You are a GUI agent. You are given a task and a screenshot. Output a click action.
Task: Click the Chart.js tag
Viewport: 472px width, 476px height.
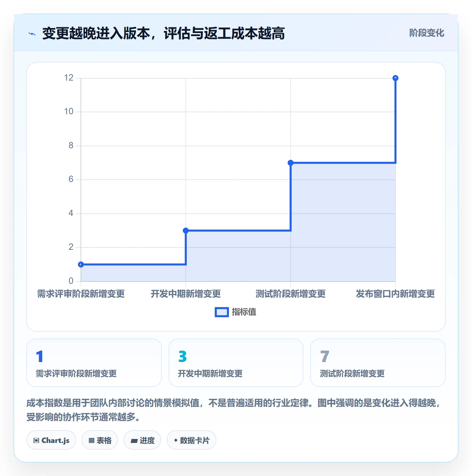coord(51,440)
